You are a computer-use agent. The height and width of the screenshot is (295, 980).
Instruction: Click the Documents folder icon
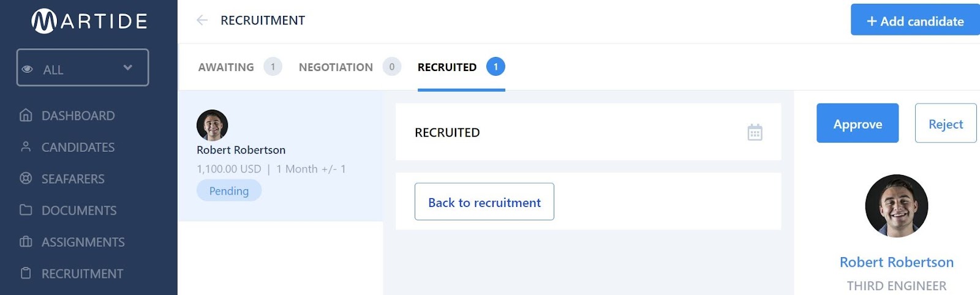click(x=26, y=210)
